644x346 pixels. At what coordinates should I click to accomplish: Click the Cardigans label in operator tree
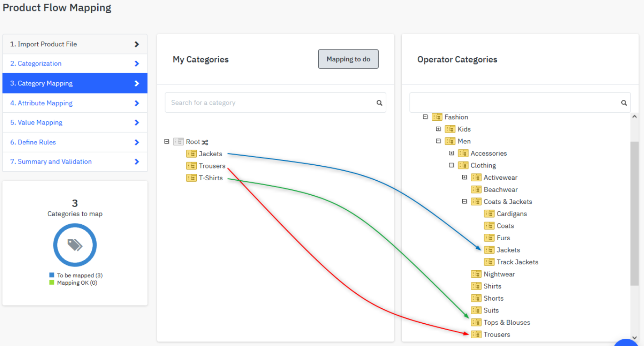pos(512,213)
